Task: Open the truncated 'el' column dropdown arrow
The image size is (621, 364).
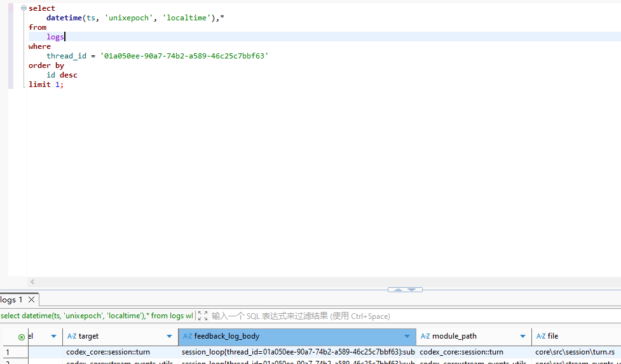Action: coord(53,336)
